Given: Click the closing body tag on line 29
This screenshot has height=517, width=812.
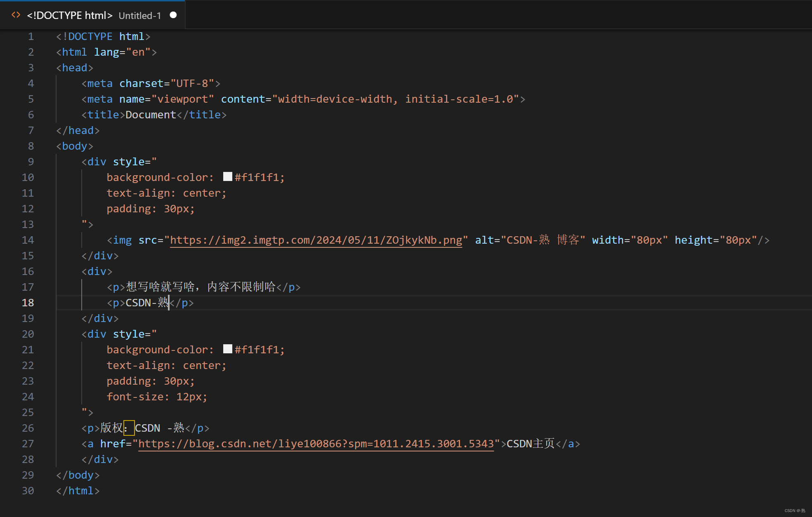Looking at the screenshot, I should coord(78,475).
